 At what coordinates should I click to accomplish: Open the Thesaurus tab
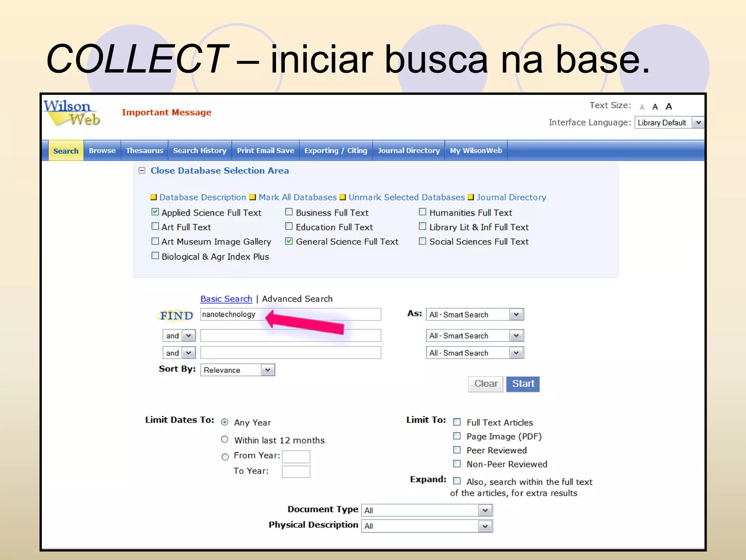(144, 150)
